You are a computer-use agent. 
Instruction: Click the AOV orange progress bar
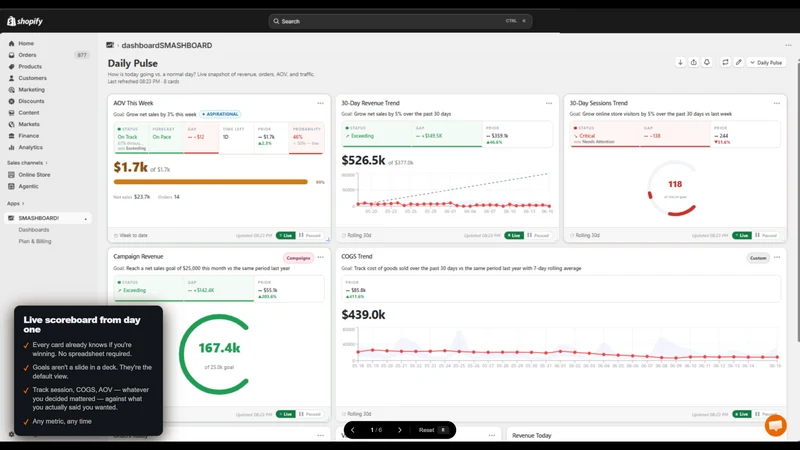pyautogui.click(x=211, y=182)
